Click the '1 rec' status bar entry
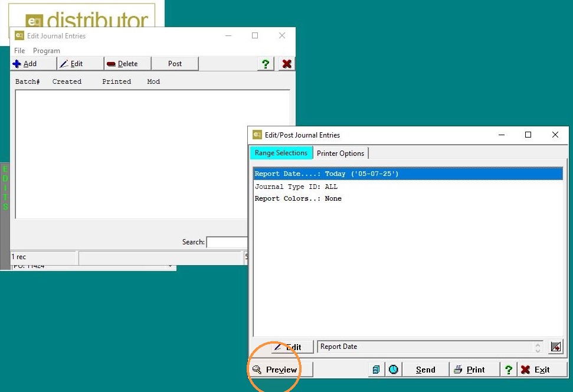Screen dimensions: 573x392 (43, 257)
